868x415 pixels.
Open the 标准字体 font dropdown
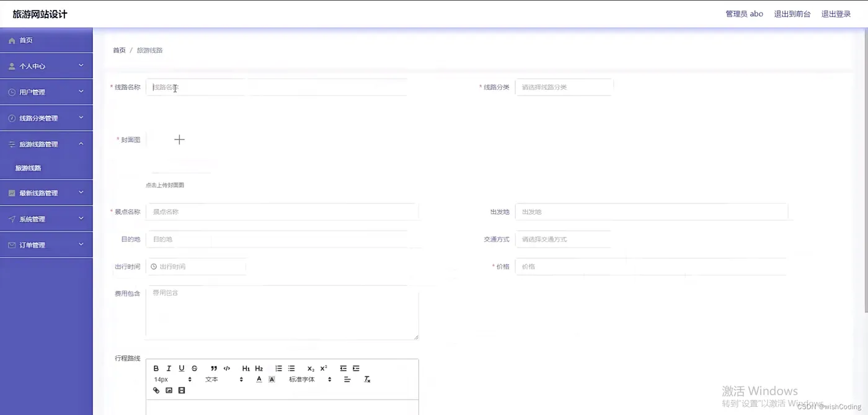pyautogui.click(x=310, y=380)
